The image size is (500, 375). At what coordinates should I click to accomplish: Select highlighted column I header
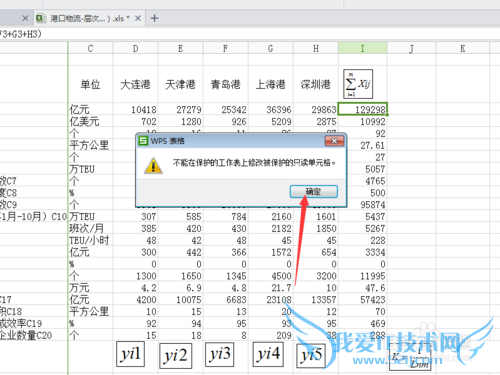363,49
